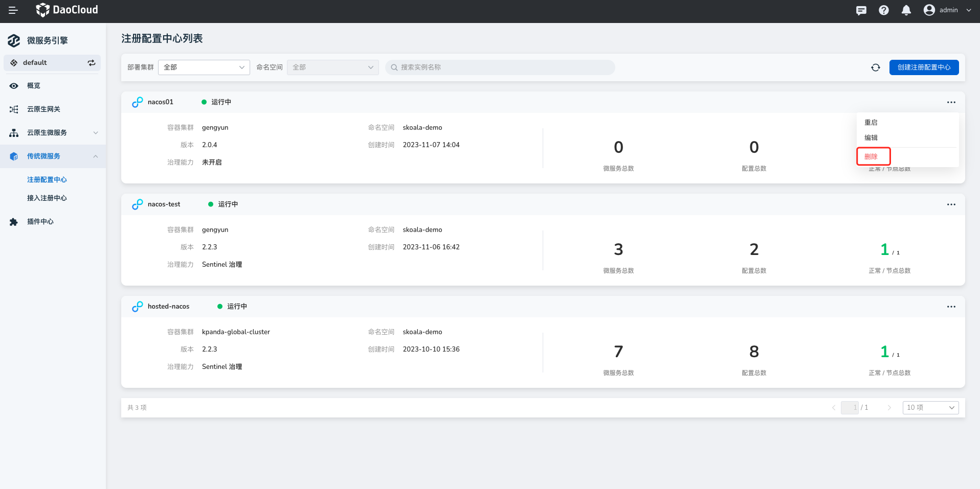Switch workspace using default swap icon
Screen dimensions: 980x489
(x=92, y=63)
